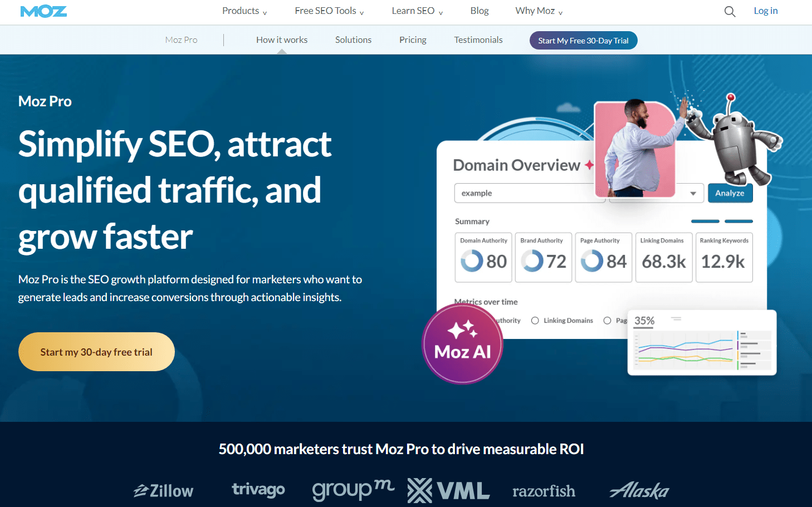Expand the Learn SEO menu

[x=417, y=11]
